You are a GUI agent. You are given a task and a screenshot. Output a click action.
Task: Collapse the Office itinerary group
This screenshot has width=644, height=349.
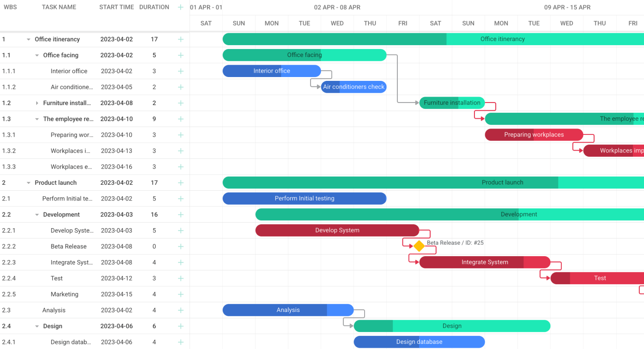29,40
